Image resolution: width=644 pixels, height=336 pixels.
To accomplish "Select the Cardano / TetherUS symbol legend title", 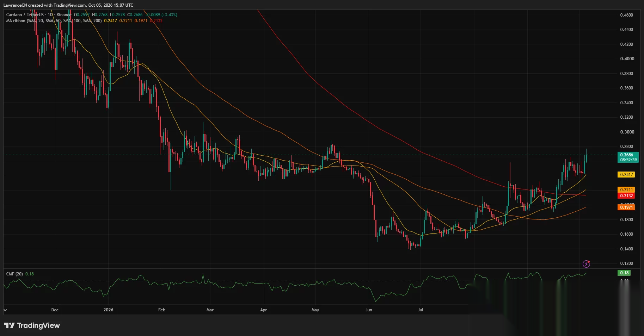I will click(39, 15).
